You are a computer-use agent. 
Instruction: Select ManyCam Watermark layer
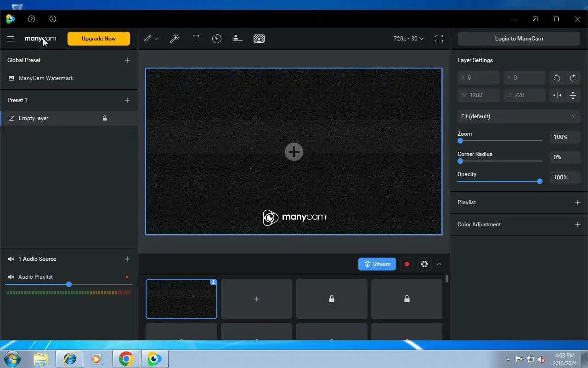[x=69, y=78]
